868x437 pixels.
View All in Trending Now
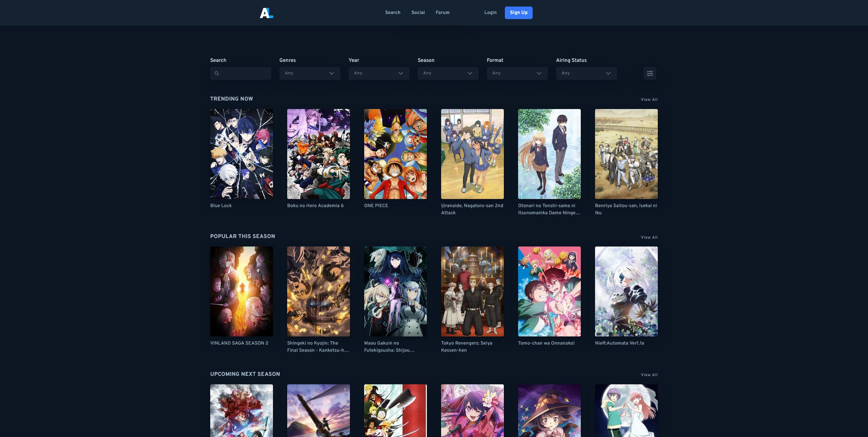tap(649, 100)
